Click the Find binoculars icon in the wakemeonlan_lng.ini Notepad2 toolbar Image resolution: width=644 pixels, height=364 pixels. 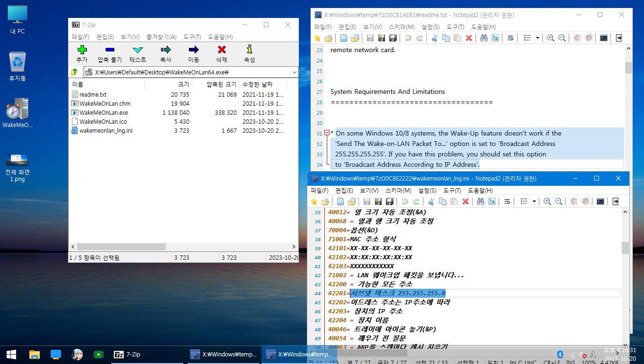(x=481, y=201)
